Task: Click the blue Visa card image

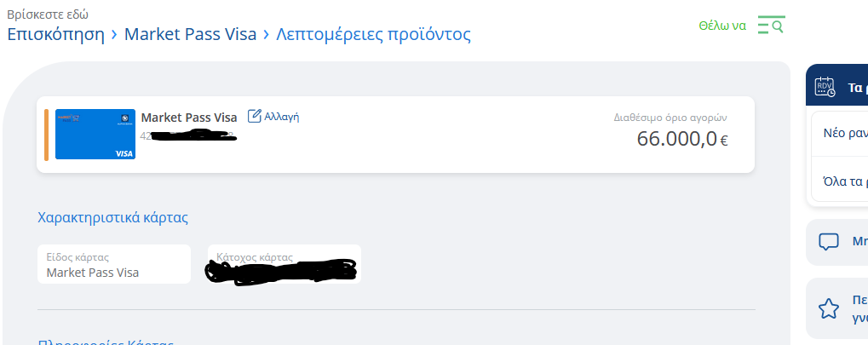Action: [95, 134]
